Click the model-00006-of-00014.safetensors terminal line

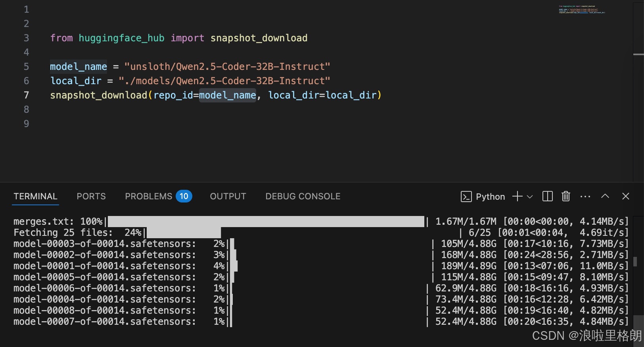tap(321, 288)
